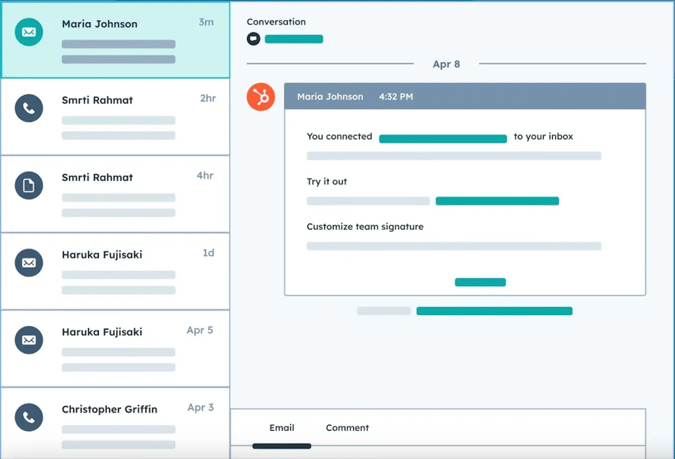The width and height of the screenshot is (675, 459).
Task: Click the message header showing 4:32 PM
Action: click(x=464, y=97)
